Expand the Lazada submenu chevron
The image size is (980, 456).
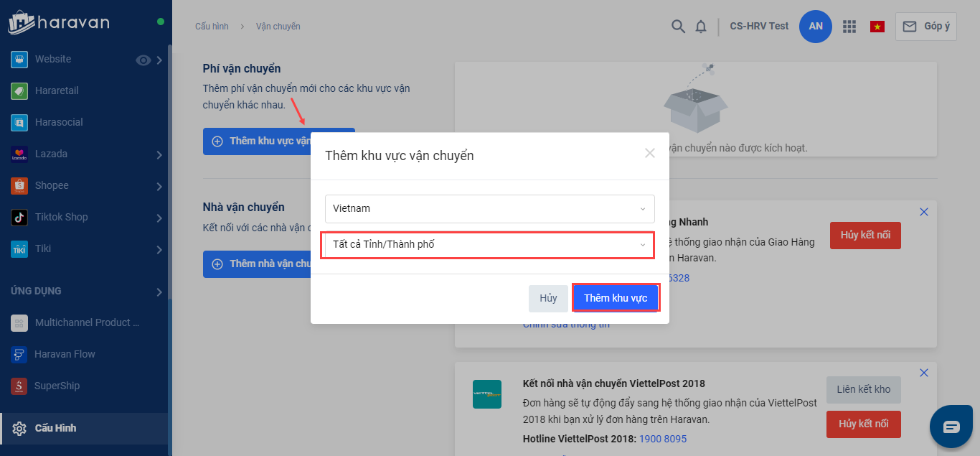pos(159,155)
